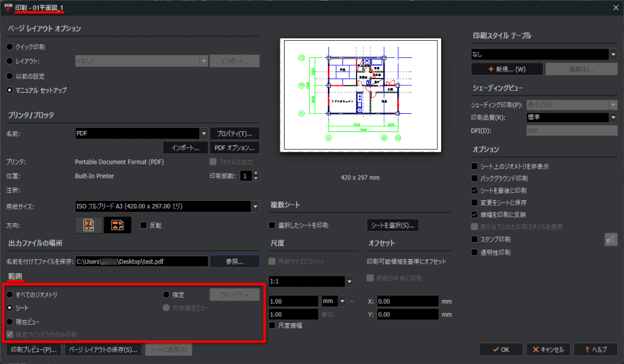This screenshot has width=624, height=364.
Task: Click the PDF オプション button
Action: pos(235,148)
